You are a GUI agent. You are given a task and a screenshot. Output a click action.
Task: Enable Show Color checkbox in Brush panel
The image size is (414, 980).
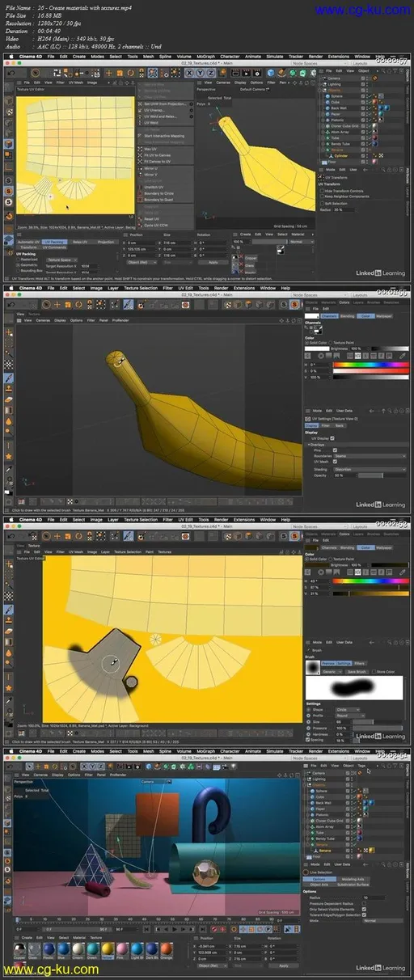(374, 672)
